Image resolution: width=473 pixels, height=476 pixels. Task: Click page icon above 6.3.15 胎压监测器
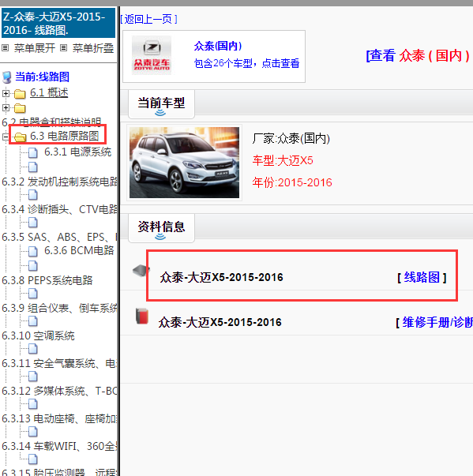click(x=33, y=459)
